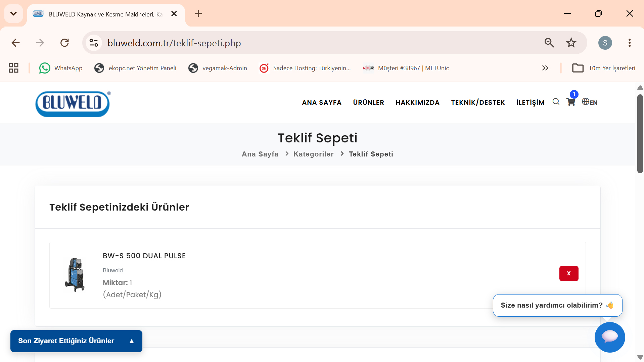Minimize the browser window

click(567, 13)
